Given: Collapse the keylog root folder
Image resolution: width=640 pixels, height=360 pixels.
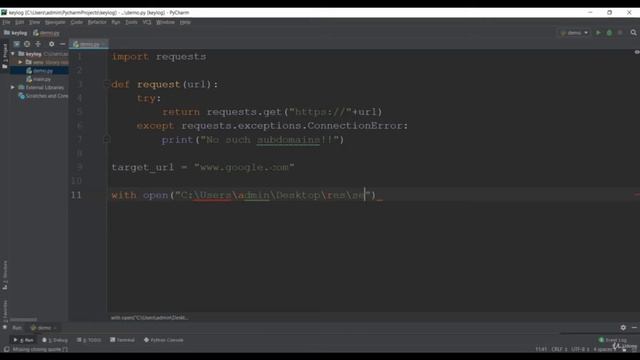Looking at the screenshot, I should [13, 53].
